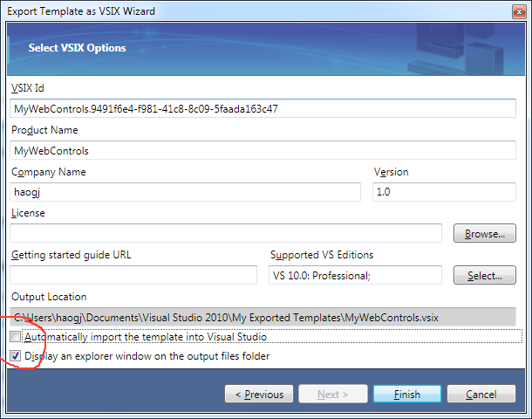This screenshot has height=419, width=532.
Task: Uncheck Display an explorer window checkbox
Action: (x=16, y=356)
